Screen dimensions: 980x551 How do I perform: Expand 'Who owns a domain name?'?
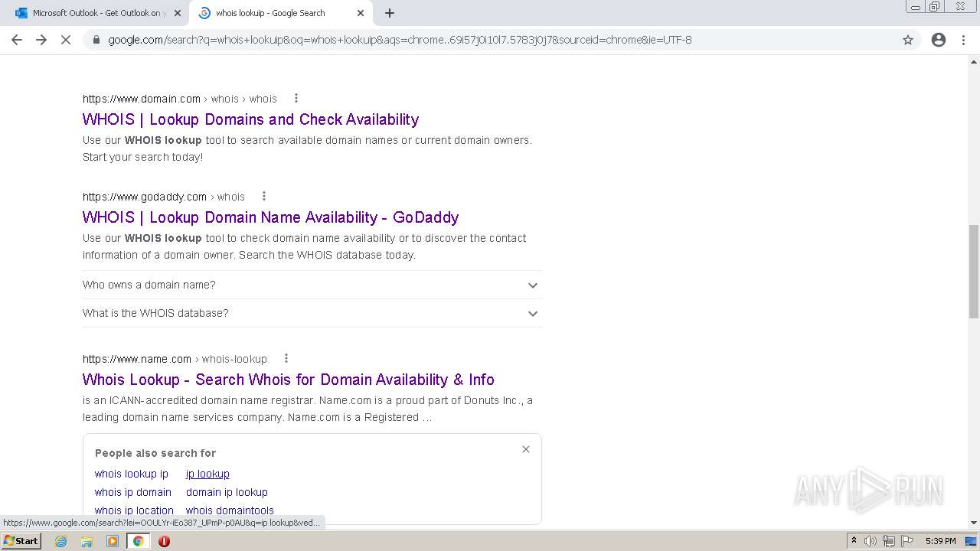tap(312, 285)
